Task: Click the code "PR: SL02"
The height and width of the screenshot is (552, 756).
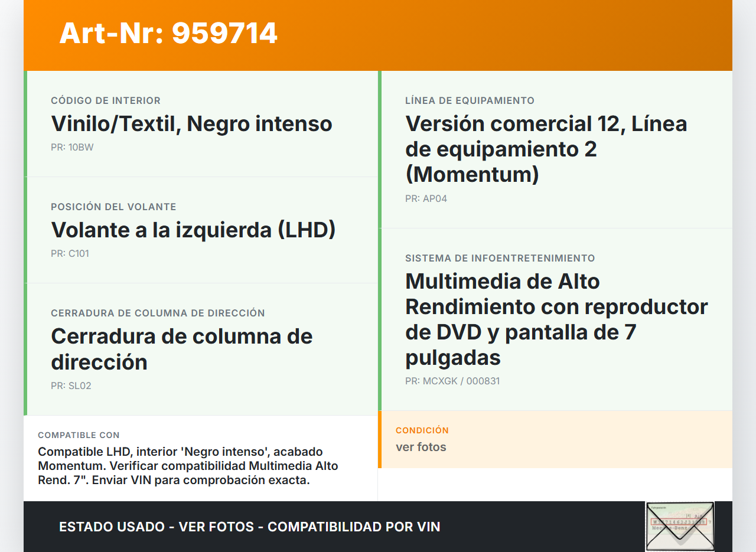Action: click(x=71, y=386)
